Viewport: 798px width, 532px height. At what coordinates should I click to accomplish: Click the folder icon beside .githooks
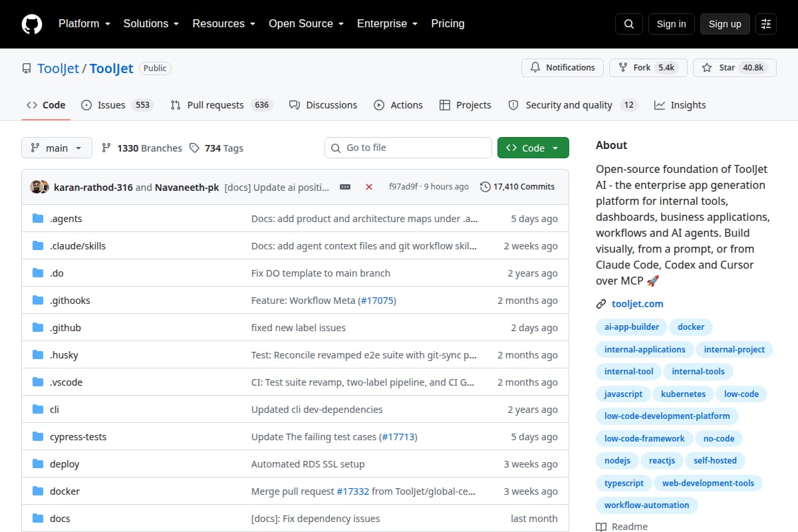pos(38,301)
